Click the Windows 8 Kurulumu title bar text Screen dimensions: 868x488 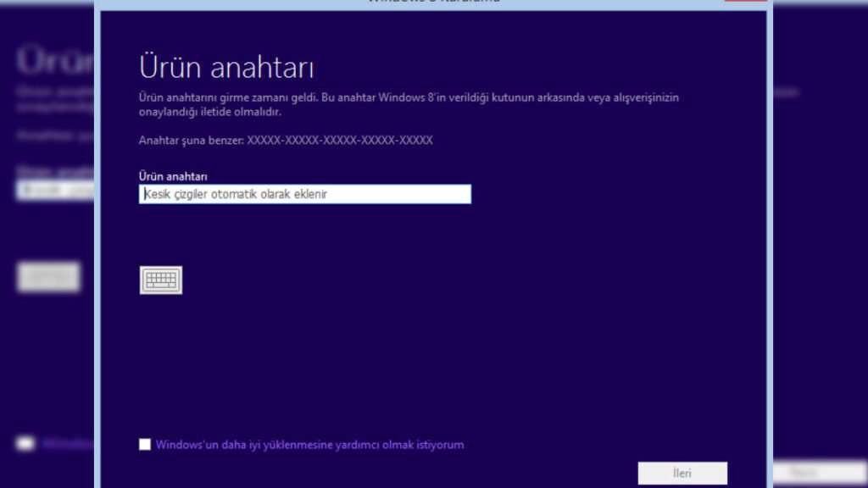(434, 3)
